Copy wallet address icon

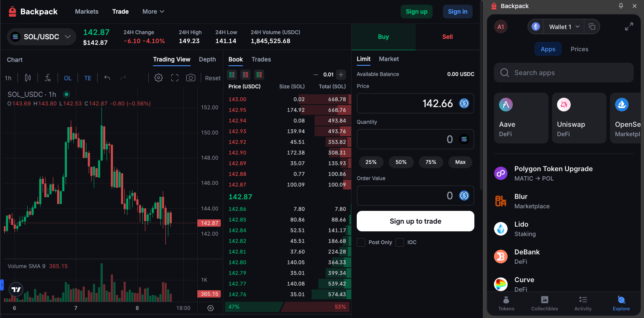(592, 26)
